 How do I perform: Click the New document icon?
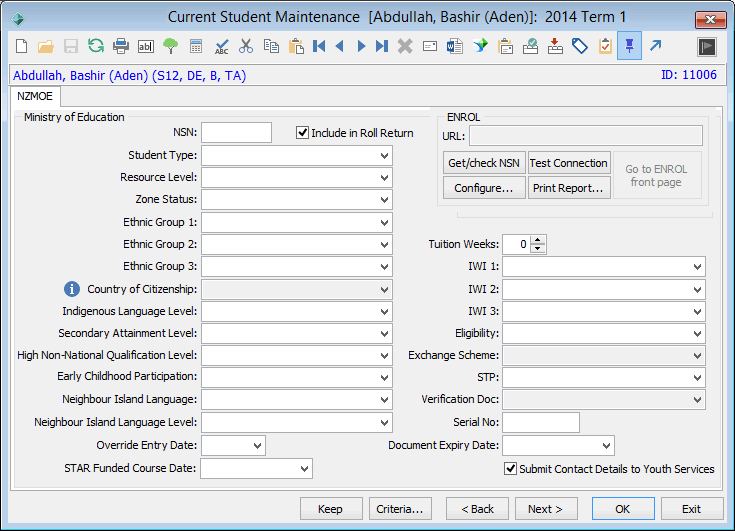click(22, 46)
